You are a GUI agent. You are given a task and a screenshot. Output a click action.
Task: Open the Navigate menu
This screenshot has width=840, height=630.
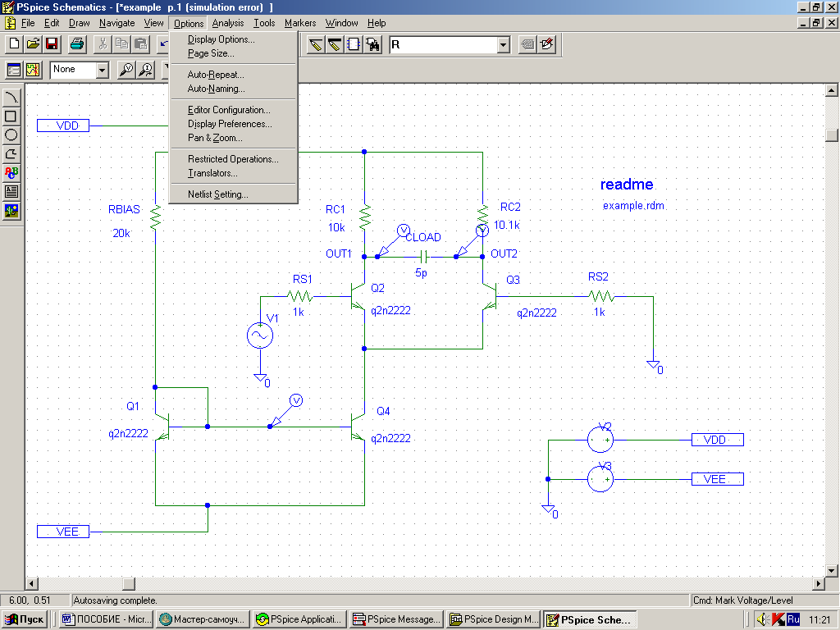pos(116,23)
